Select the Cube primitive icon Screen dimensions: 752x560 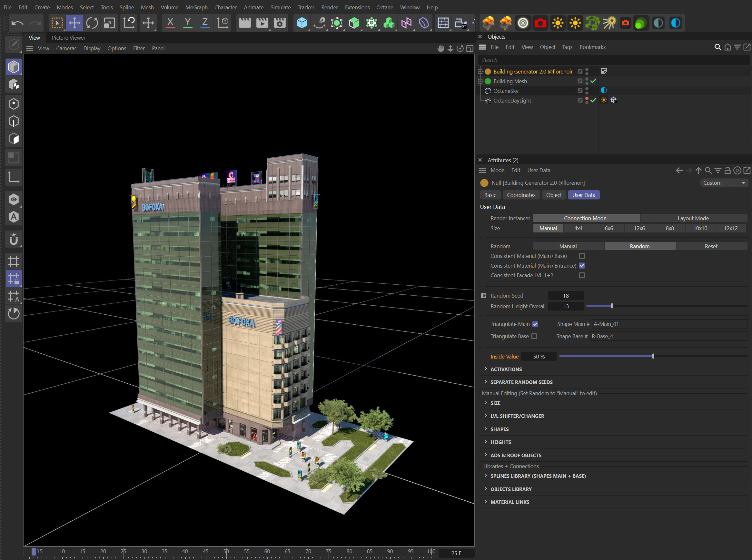coord(302,23)
